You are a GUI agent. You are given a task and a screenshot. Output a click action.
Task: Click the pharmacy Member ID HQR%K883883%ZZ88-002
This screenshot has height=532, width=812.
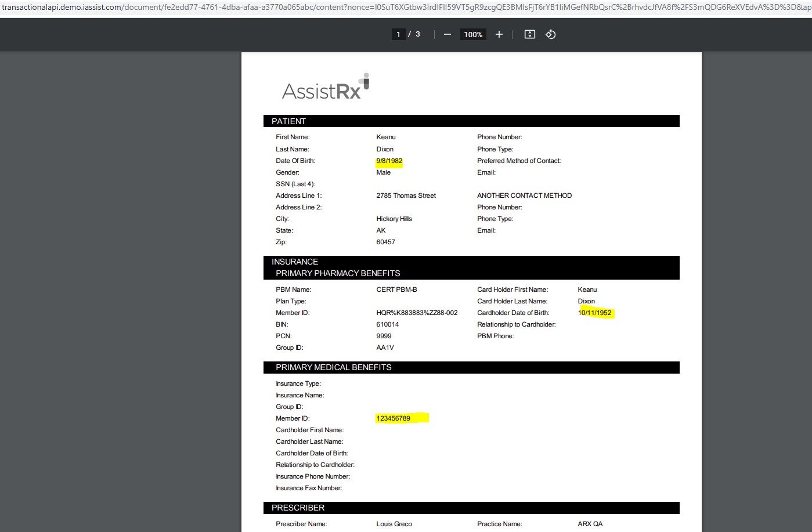click(x=417, y=313)
